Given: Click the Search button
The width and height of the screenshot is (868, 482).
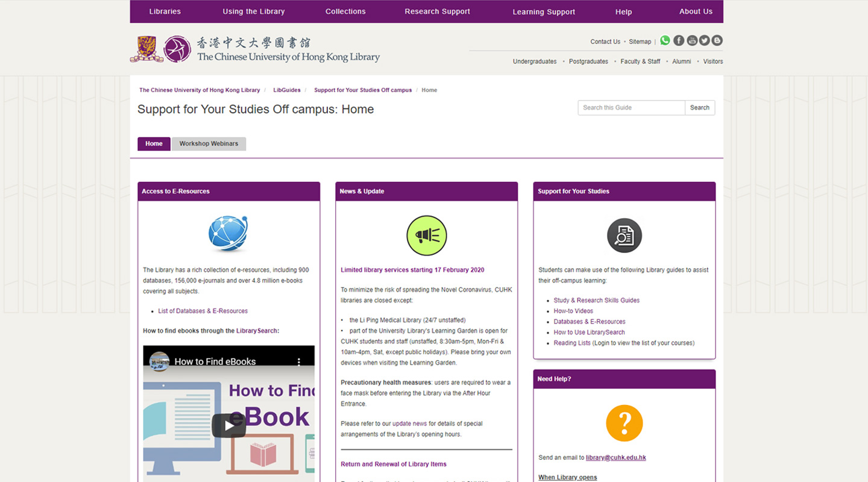Looking at the screenshot, I should click(700, 107).
